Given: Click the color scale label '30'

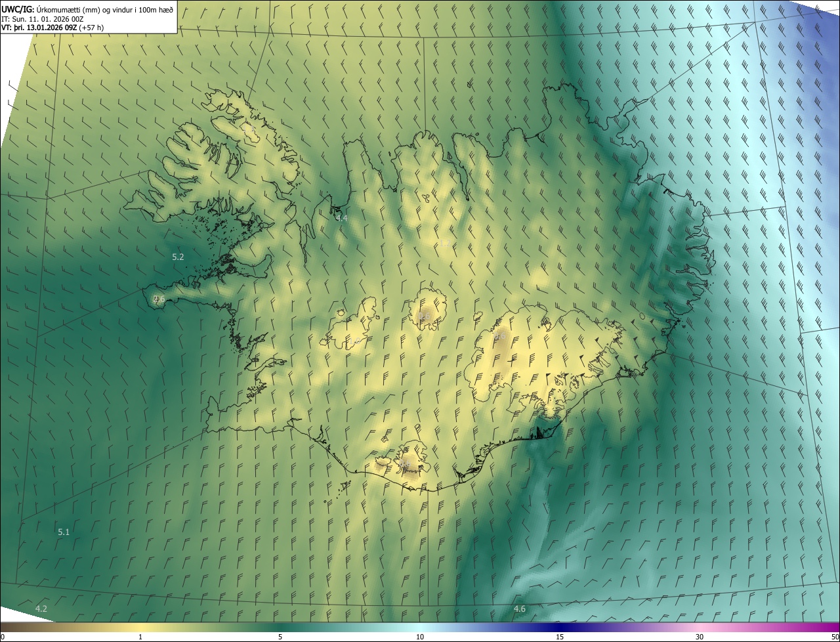Looking at the screenshot, I should [x=700, y=637].
